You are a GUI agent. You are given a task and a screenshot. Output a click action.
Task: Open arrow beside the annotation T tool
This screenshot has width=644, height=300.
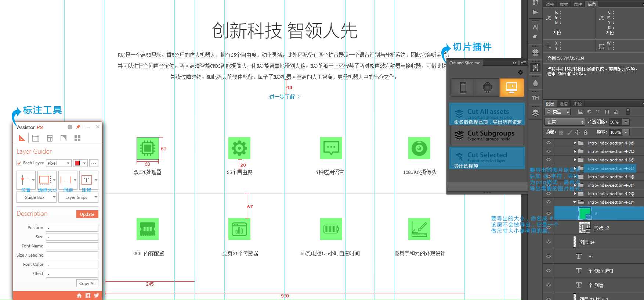coord(96,180)
